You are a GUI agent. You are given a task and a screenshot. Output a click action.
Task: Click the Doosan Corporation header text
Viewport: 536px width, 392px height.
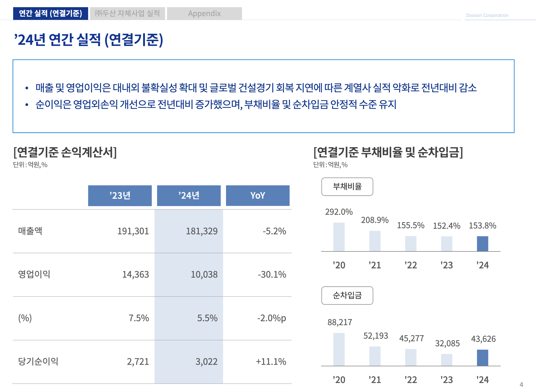[x=487, y=15]
